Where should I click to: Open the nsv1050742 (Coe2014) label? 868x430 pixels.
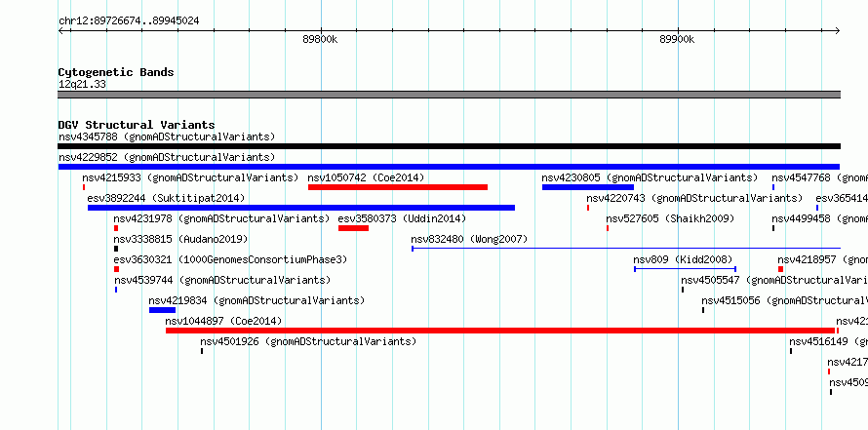tap(366, 177)
